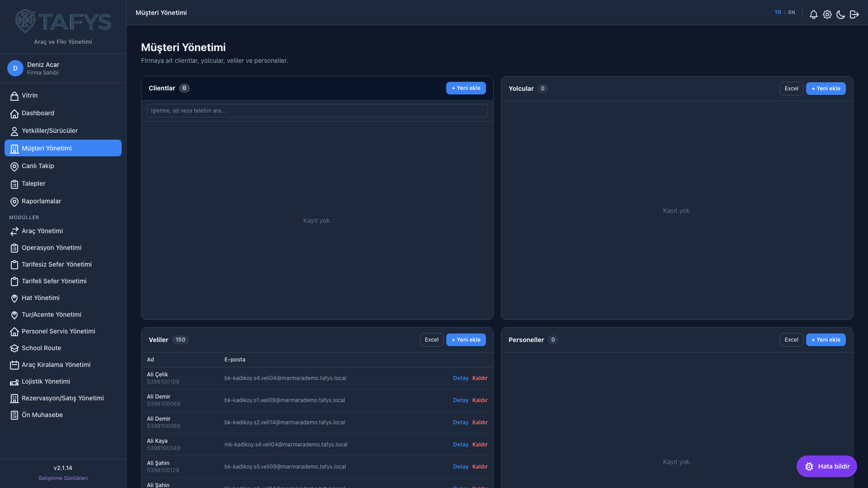Focus the Clientlar search input field
This screenshot has height=488, width=868.
(x=317, y=111)
